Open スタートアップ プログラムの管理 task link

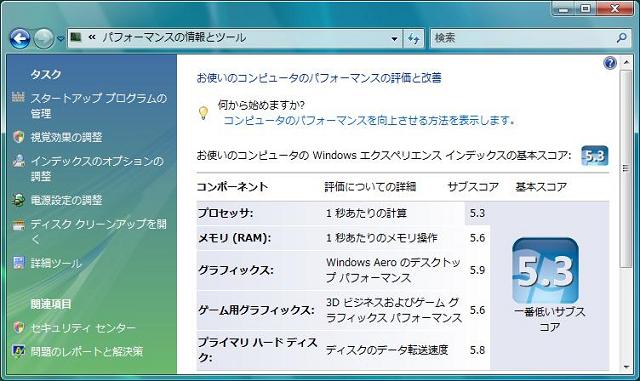coord(99,105)
